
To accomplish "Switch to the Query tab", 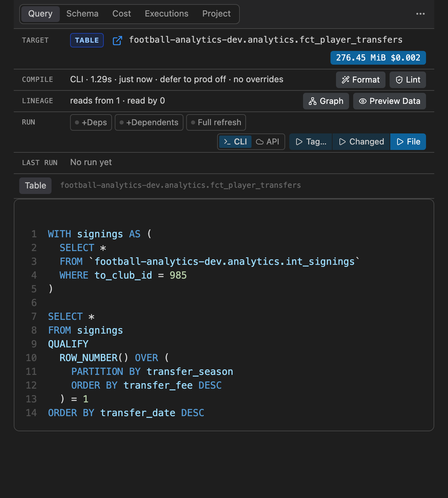I will [x=41, y=14].
